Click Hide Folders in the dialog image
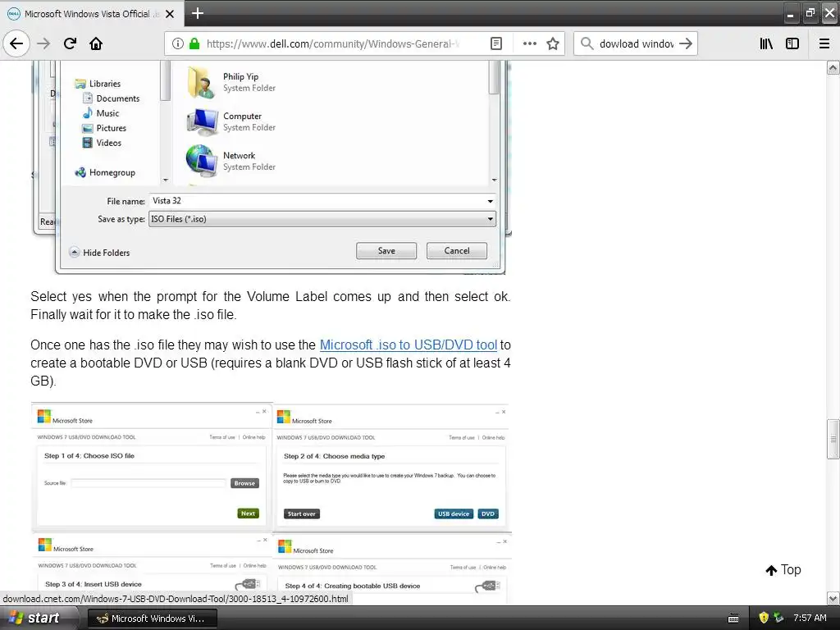 (x=100, y=253)
